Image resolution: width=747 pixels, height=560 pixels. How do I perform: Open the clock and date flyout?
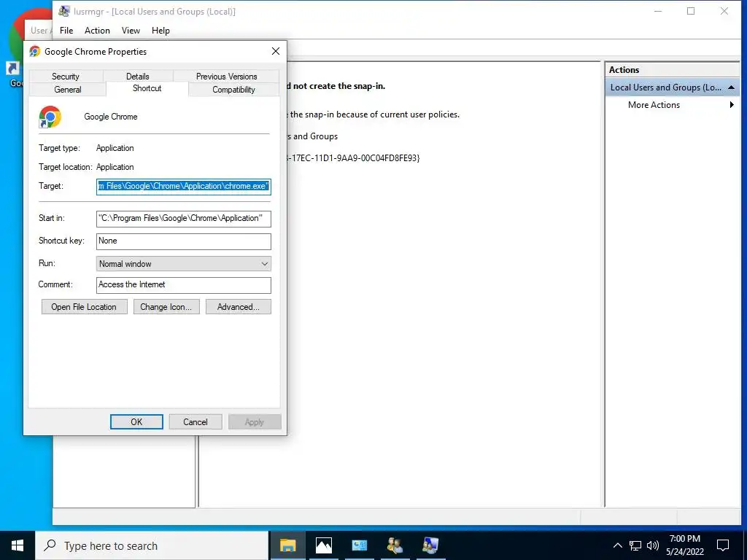click(684, 545)
